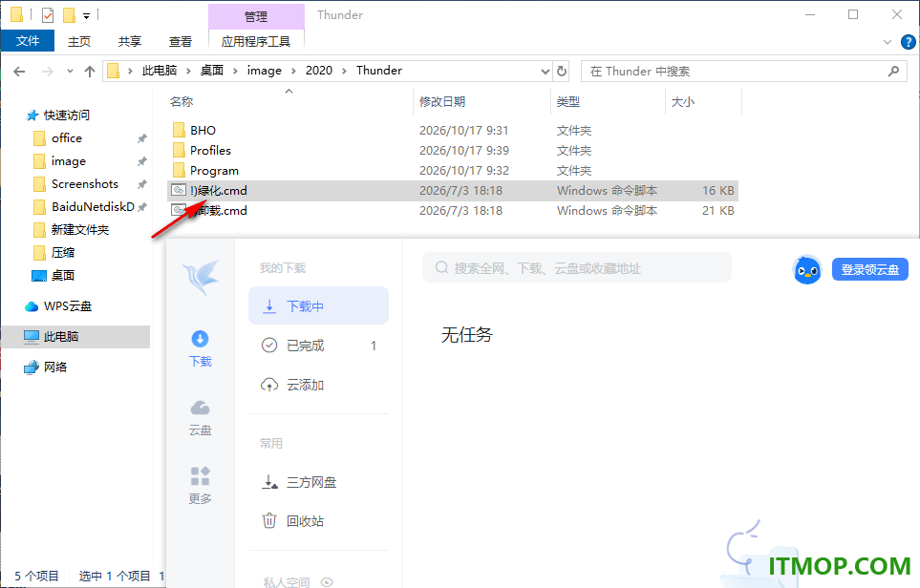
Task: Open the 已完成 list
Action: point(318,346)
